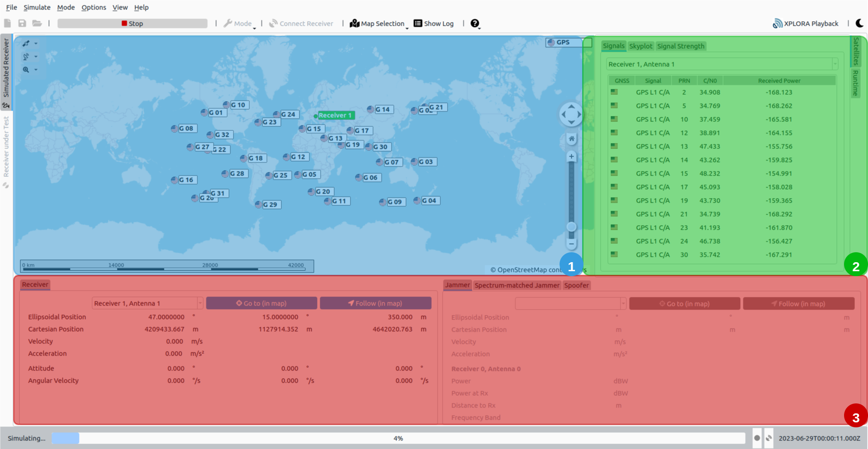
Task: Zoom in using the map plus button
Action: tap(571, 157)
